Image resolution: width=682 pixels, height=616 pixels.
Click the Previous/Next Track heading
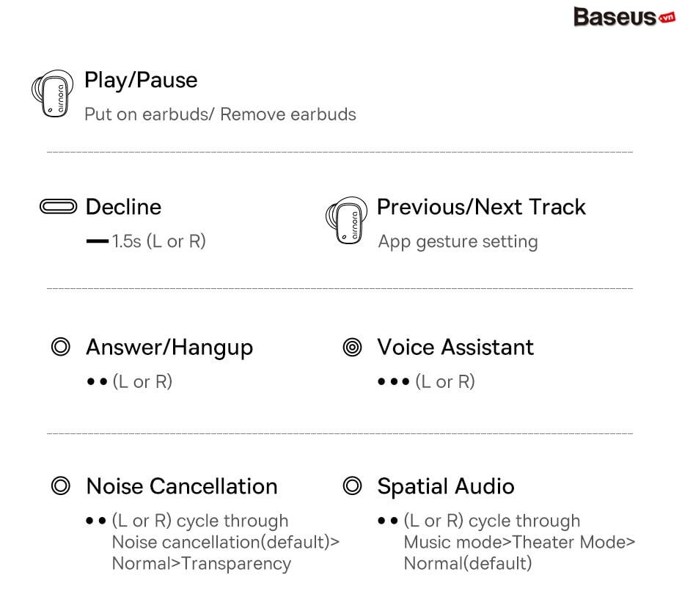click(481, 207)
